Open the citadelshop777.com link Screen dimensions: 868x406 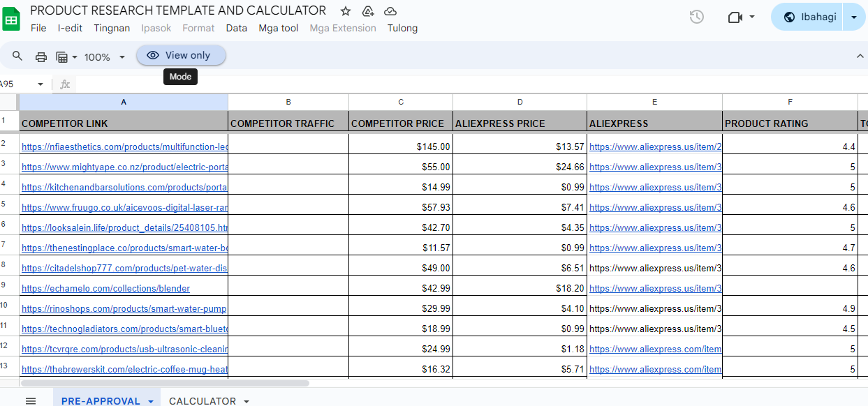[x=124, y=268]
